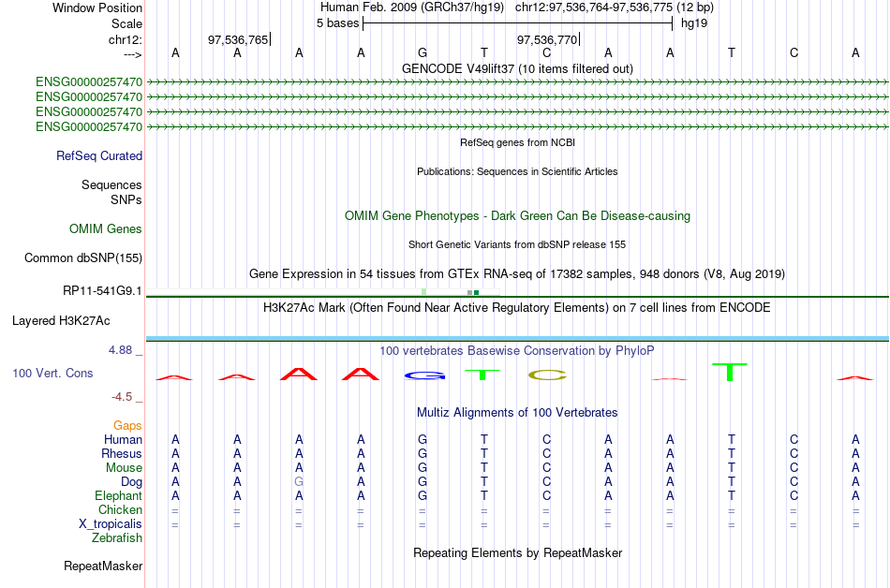Select the Human alignment row label

[123, 440]
